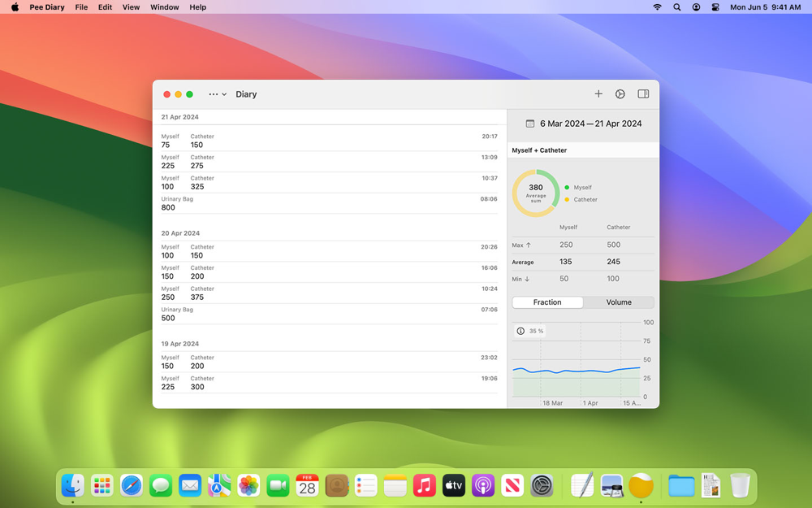The height and width of the screenshot is (508, 812).
Task: Open the Apple menu
Action: click(x=15, y=7)
